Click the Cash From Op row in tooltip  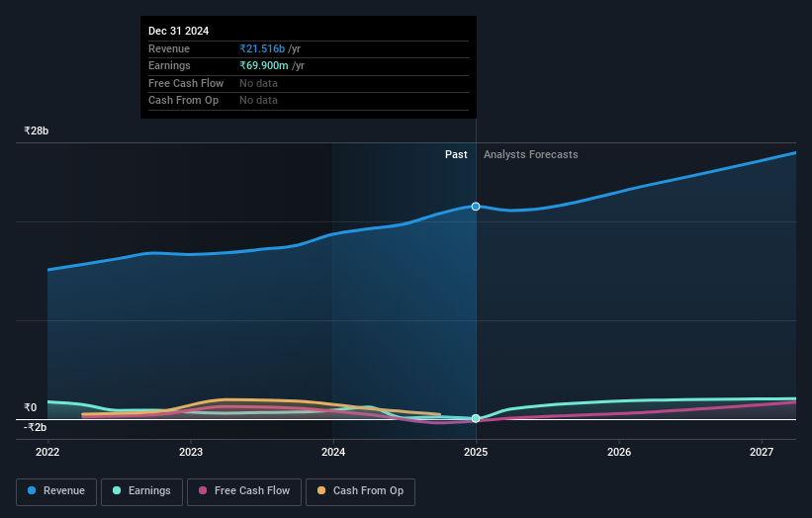point(309,101)
